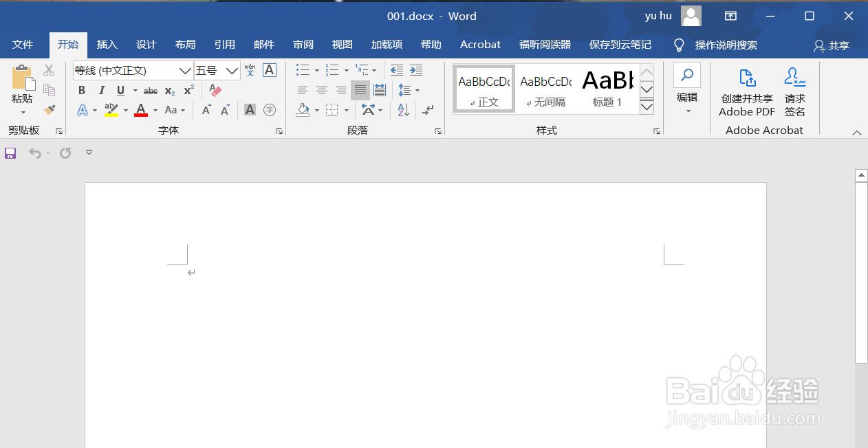Pick the red font color swatch

pyautogui.click(x=140, y=110)
